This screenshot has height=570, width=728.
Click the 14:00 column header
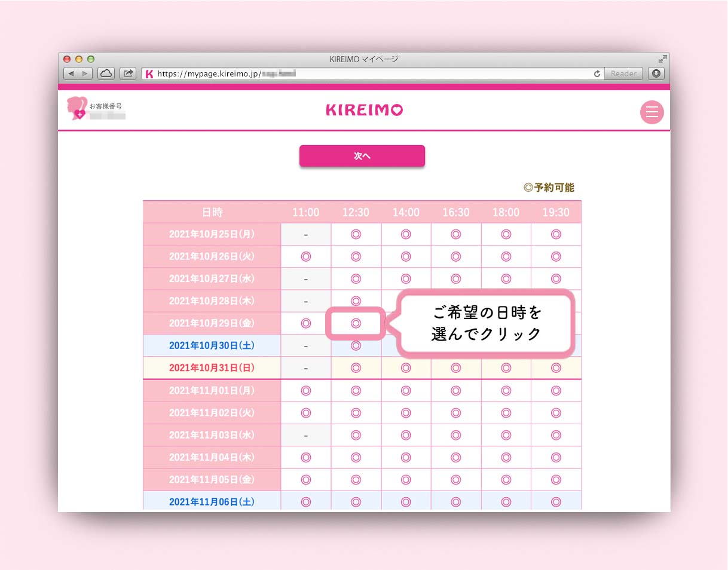point(406,212)
